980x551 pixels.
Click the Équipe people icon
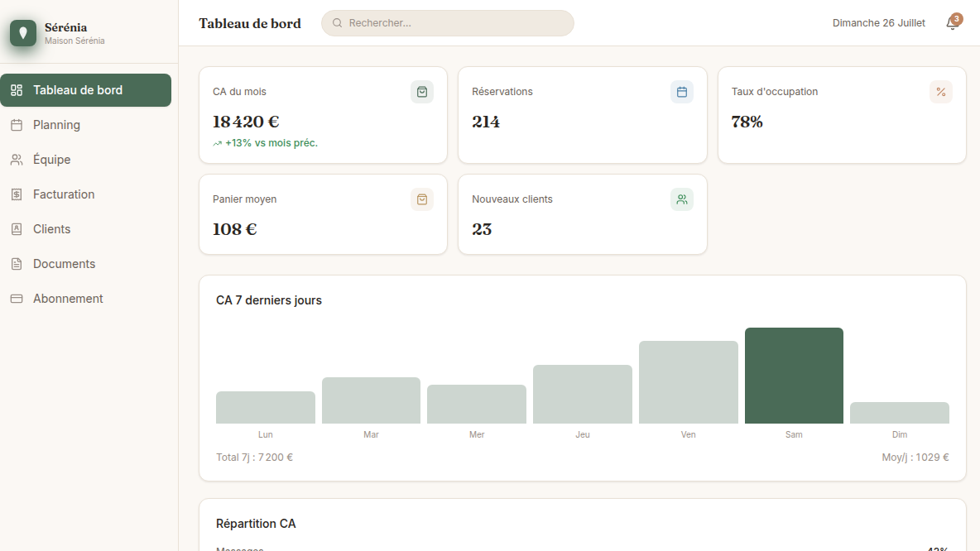(17, 160)
